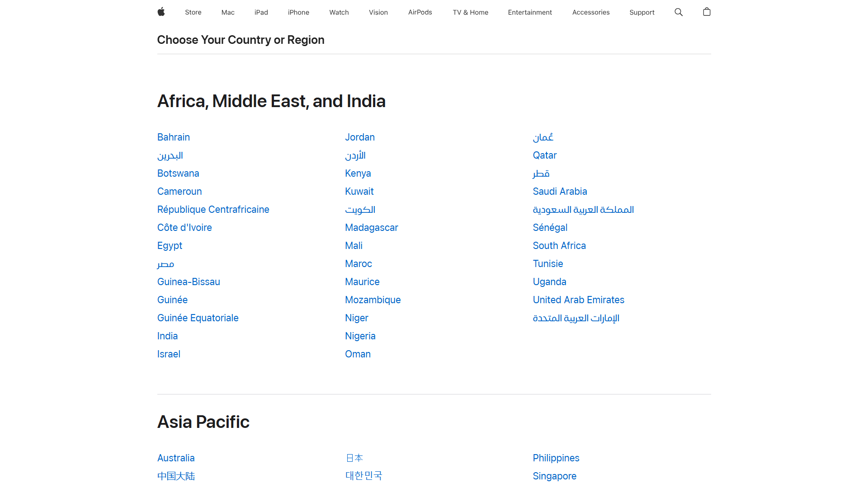Select Oman link
Image resolution: width=868 pixels, height=488 pixels.
[358, 354]
